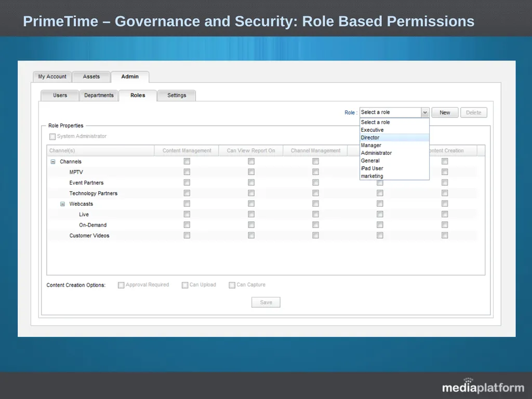
Task: Check Can View Report On for Live
Action: (x=251, y=214)
